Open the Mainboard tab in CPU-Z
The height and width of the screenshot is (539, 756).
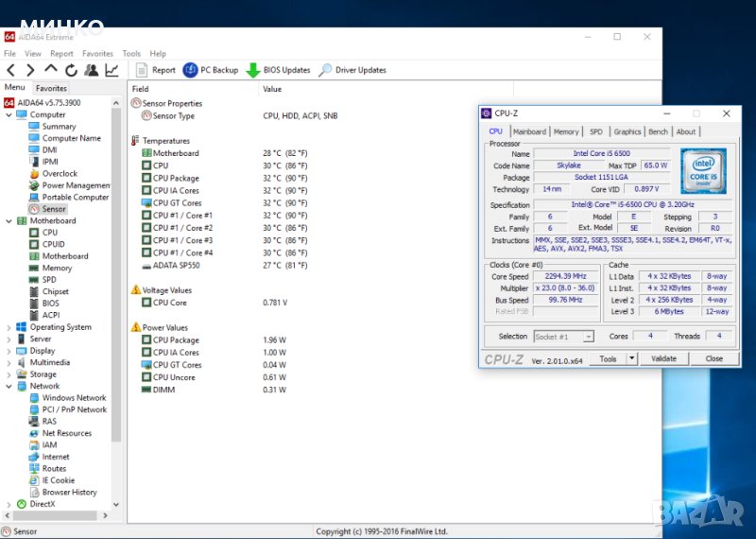coord(529,131)
